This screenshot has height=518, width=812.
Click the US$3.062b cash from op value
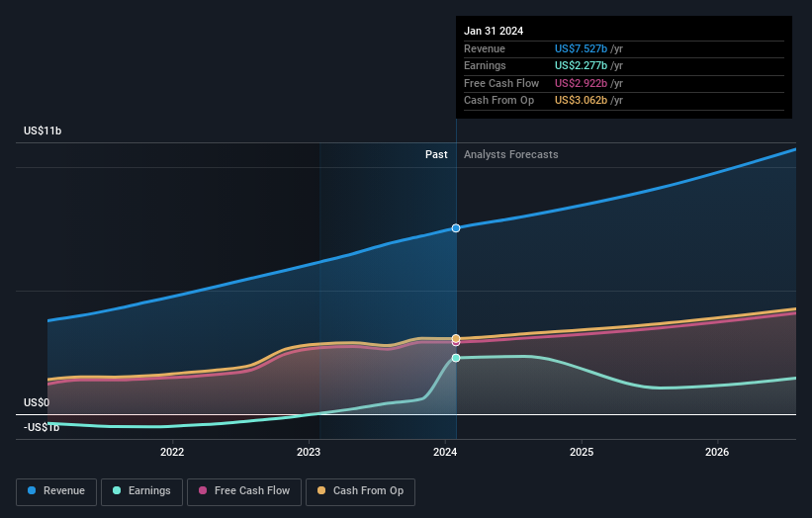click(581, 101)
